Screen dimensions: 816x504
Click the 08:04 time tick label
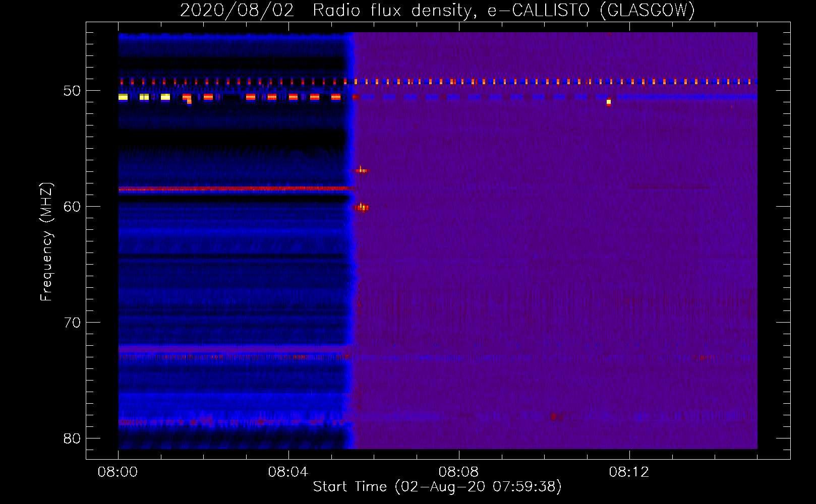[288, 472]
